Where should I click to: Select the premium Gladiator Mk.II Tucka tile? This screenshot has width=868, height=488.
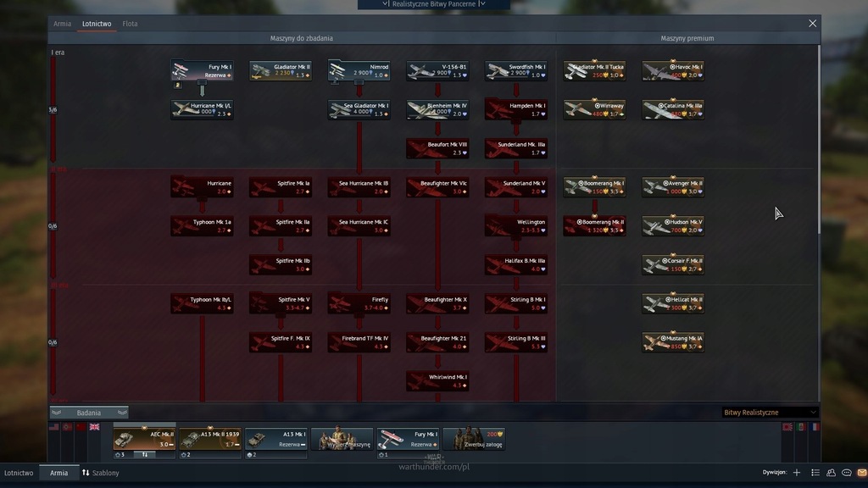point(594,71)
